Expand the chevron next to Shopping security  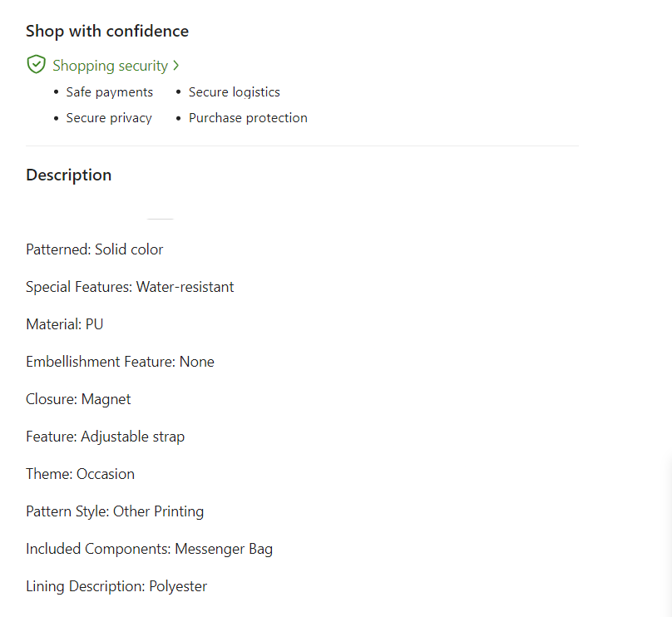coord(176,66)
